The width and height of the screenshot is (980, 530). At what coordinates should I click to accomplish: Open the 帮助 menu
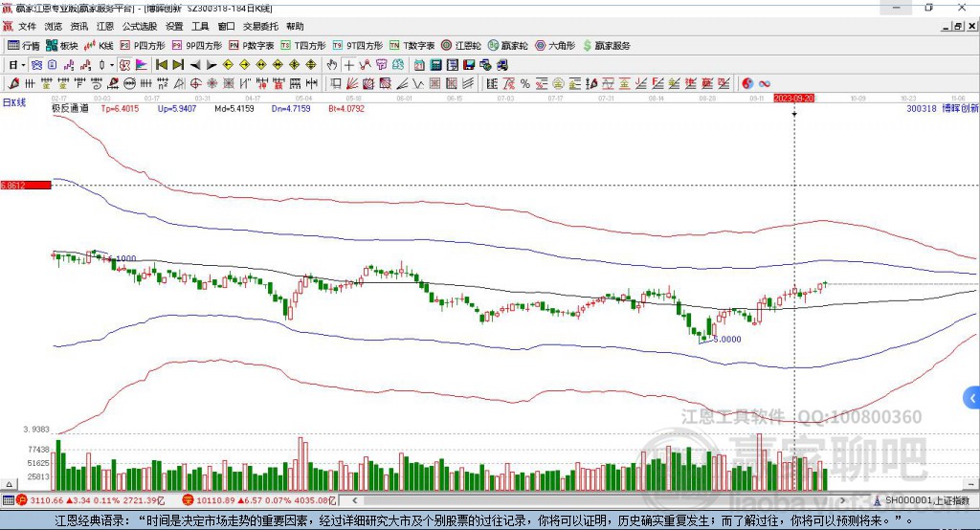tap(295, 26)
